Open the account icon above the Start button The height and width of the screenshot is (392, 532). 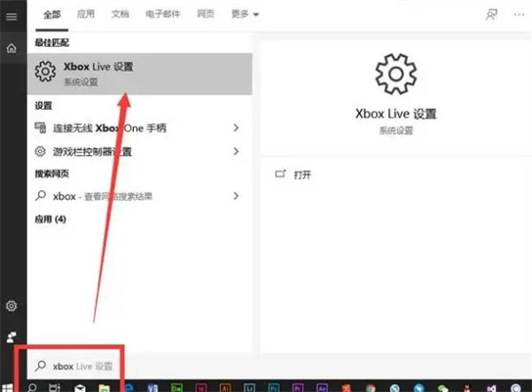12,337
